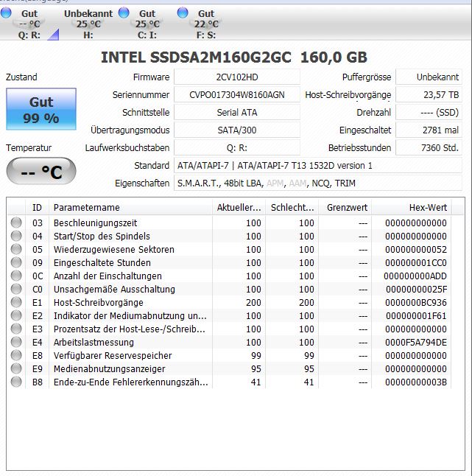The width and height of the screenshot is (472, 476).
Task: Click hex value 0000F5A794DE
Action: point(416,342)
